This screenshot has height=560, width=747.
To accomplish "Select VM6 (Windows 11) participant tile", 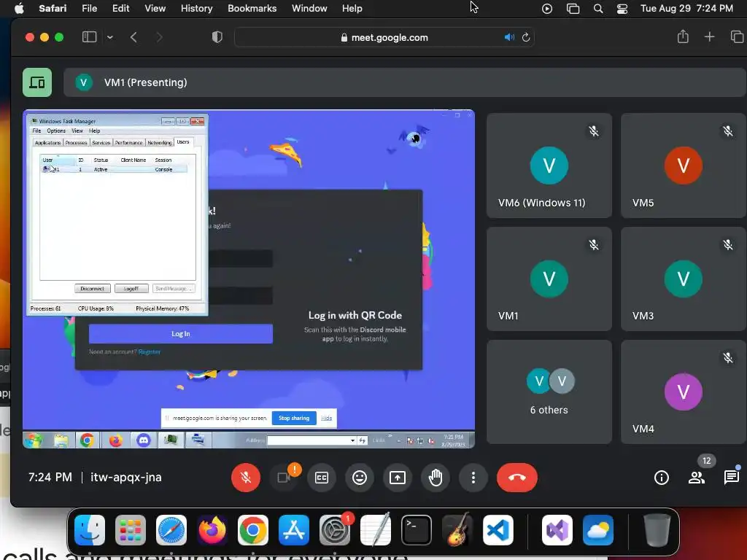I will 549,166.
